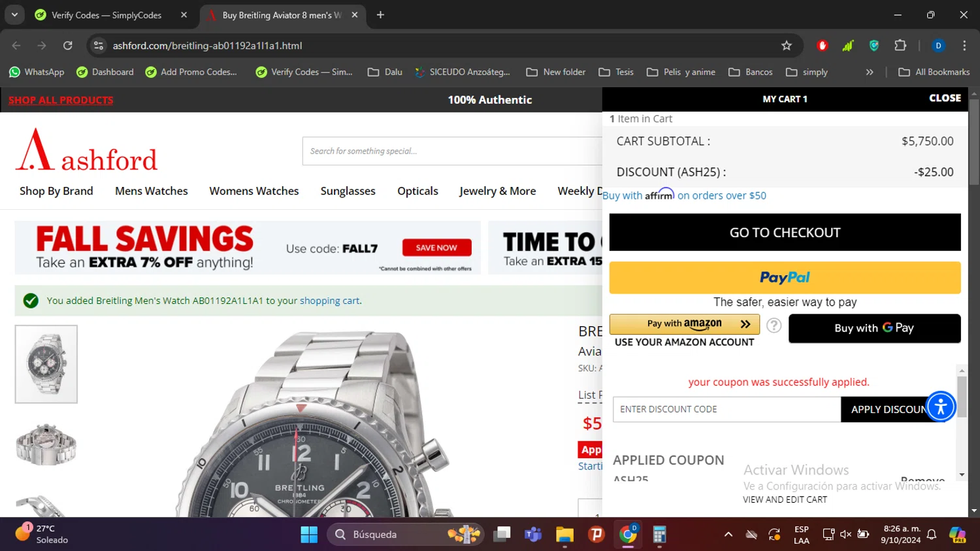Open Microsoft Teams from taskbar
Screen dimensions: 980x551
tap(533, 535)
